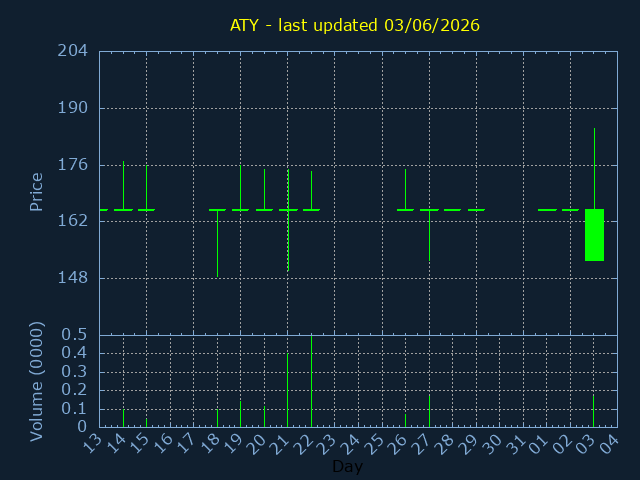
Task: Click the day label 31 on x-axis
Action: click(516, 444)
